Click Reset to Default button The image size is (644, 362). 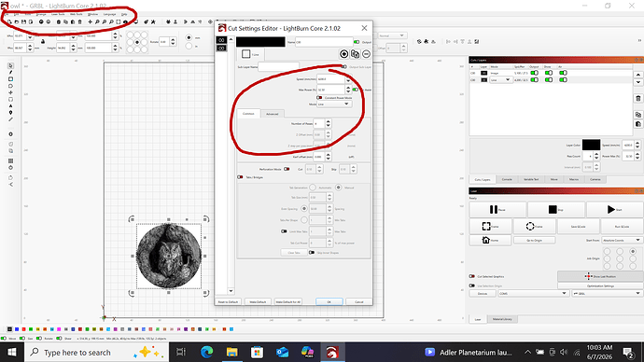click(x=228, y=301)
